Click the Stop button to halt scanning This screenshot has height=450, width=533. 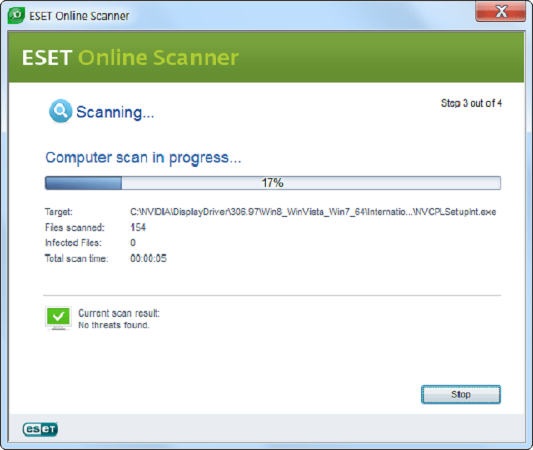pos(461,394)
